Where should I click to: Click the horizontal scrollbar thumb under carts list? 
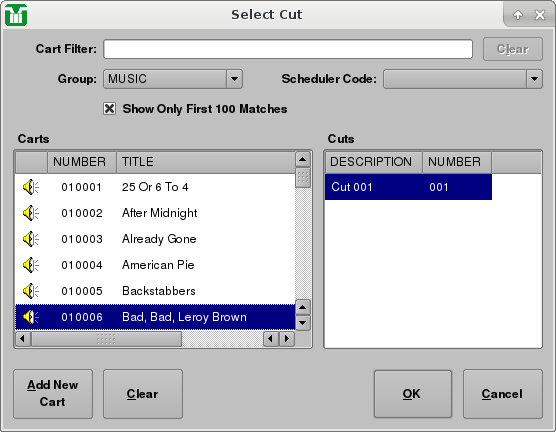point(106,339)
